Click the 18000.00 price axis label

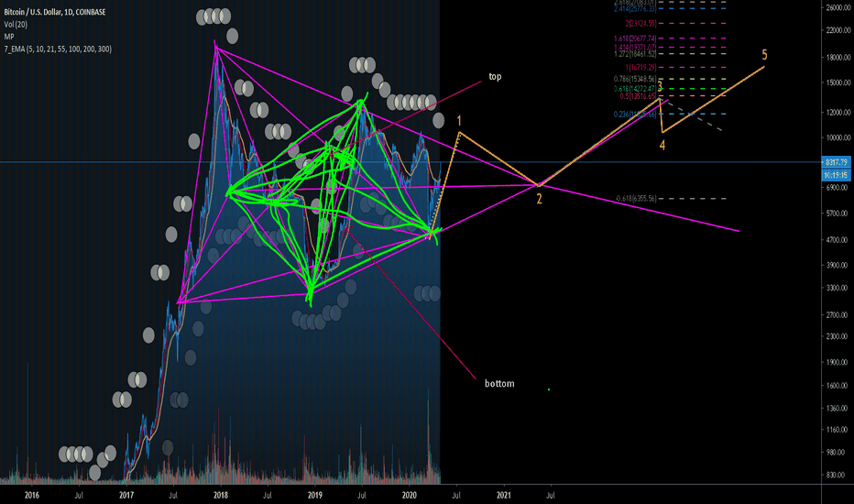[838, 58]
